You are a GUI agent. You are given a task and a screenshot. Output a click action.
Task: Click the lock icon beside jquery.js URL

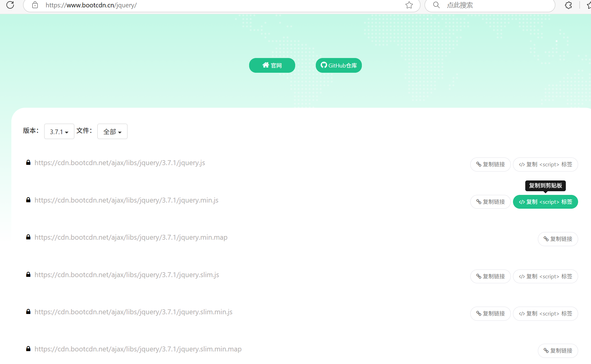pos(28,163)
